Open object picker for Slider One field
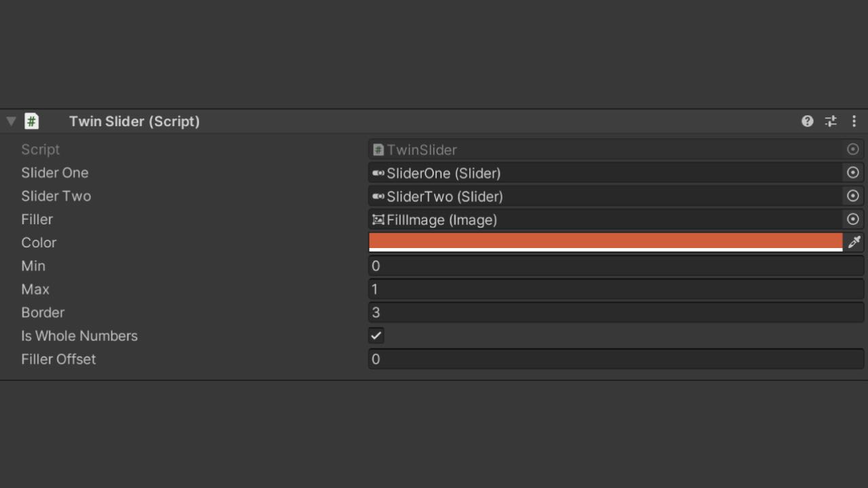This screenshot has height=488, width=868. (853, 173)
